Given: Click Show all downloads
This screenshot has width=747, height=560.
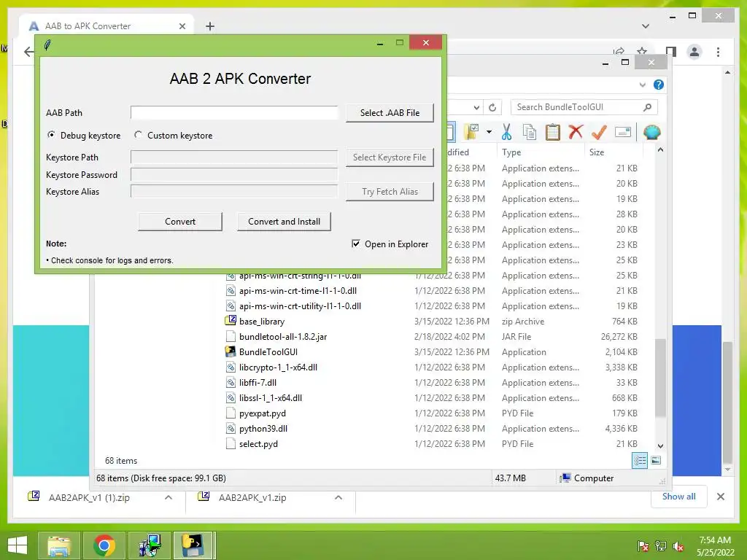Looking at the screenshot, I should pos(679,497).
